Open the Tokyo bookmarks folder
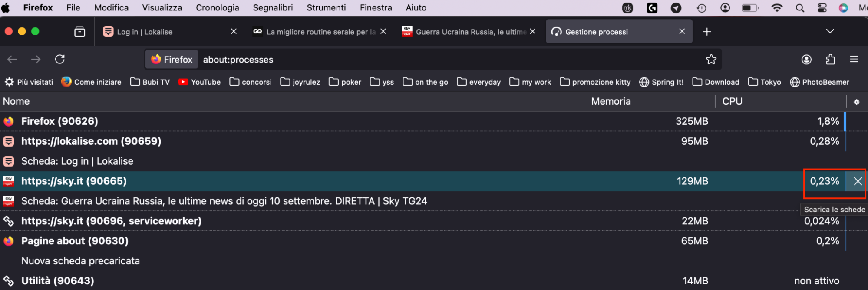The width and height of the screenshot is (868, 290). [x=764, y=82]
